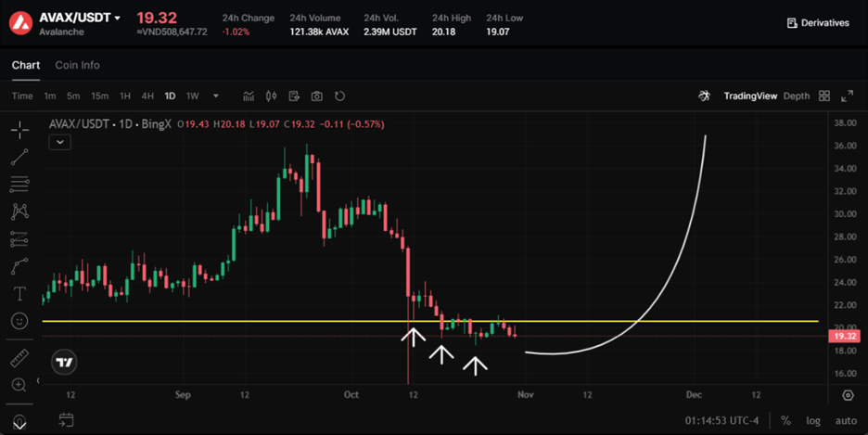Image resolution: width=868 pixels, height=435 pixels.
Task: Select the crosshair cursor tool
Action: pos(19,130)
